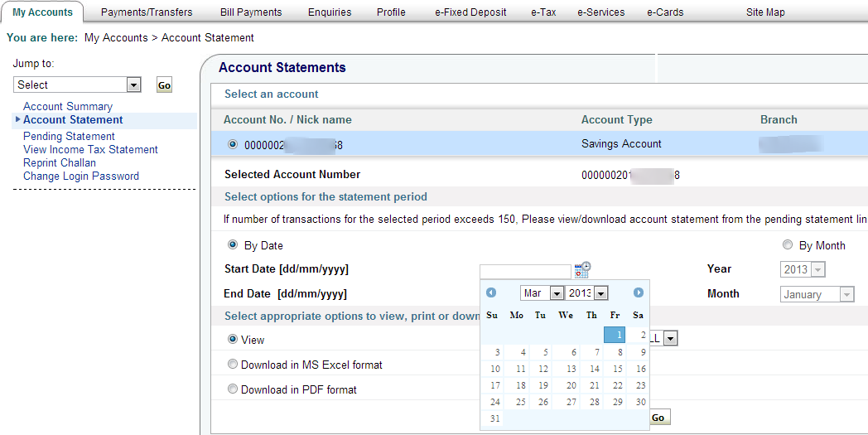
Task: Go to previous month in calendar
Action: tap(491, 292)
